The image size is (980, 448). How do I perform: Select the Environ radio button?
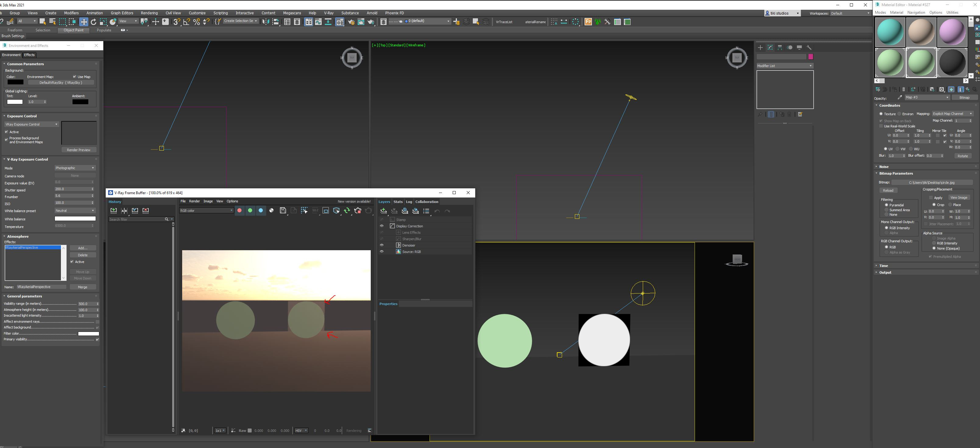(899, 114)
